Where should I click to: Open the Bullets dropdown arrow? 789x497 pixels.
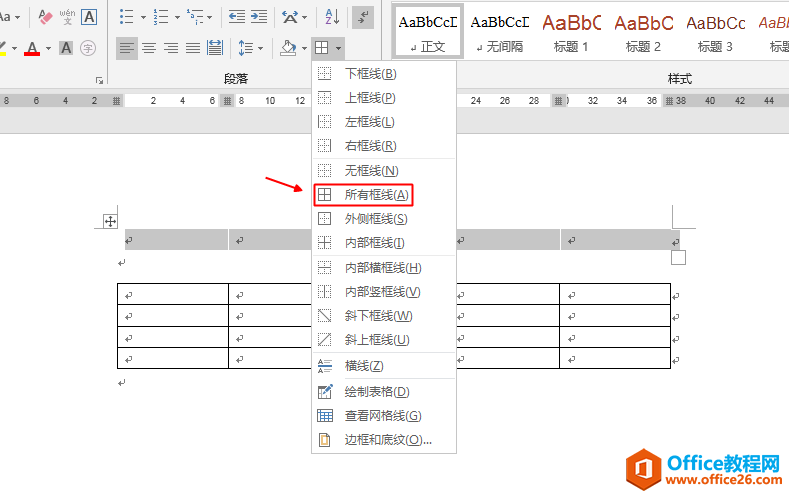(x=143, y=18)
